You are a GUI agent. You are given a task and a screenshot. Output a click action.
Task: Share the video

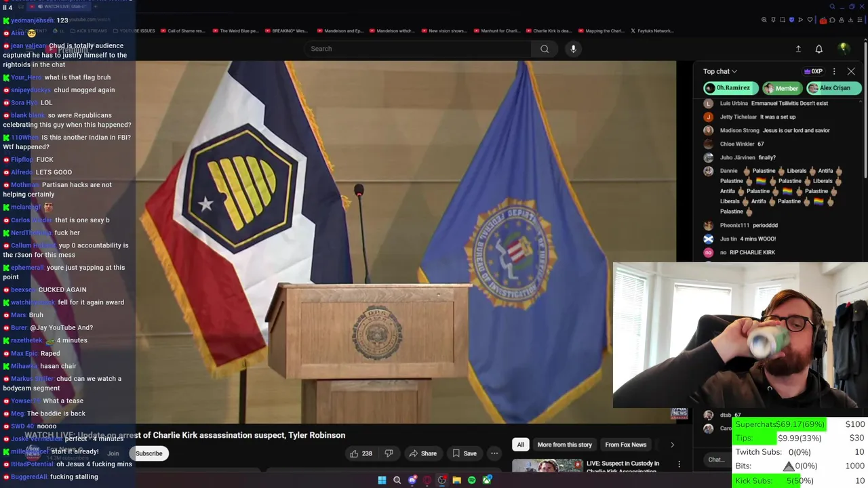tap(422, 453)
